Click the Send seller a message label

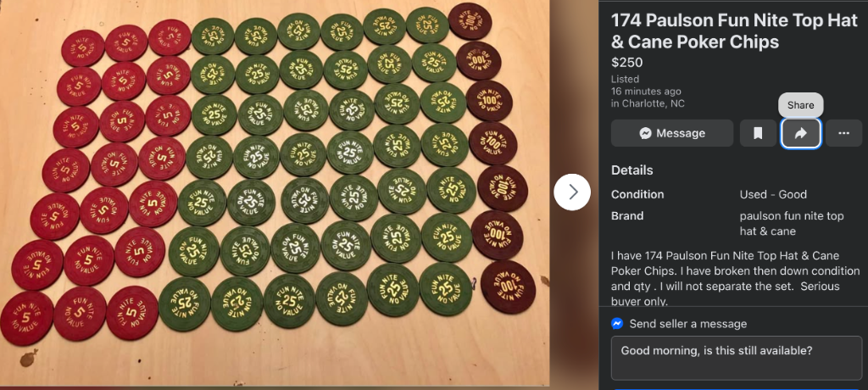coord(688,324)
